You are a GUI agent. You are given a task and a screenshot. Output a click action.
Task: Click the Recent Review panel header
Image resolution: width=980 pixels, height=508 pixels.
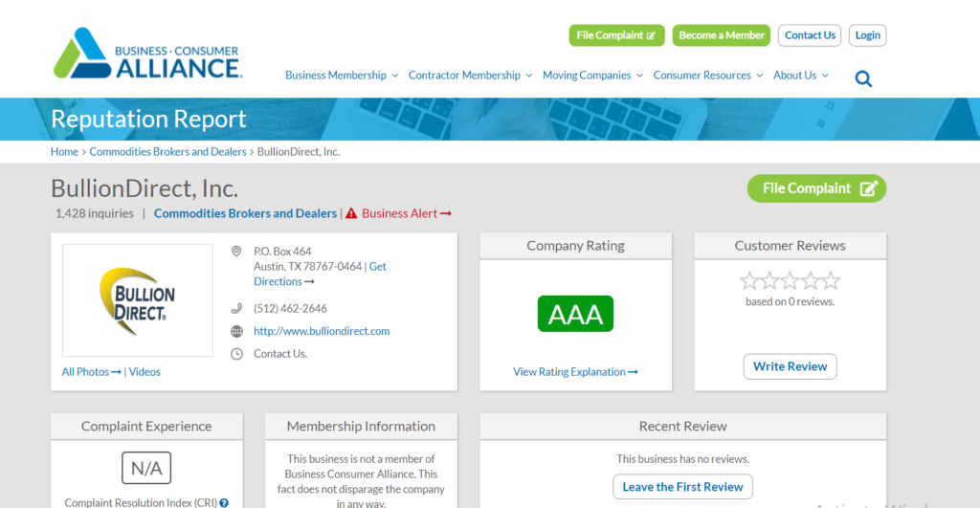(682, 426)
